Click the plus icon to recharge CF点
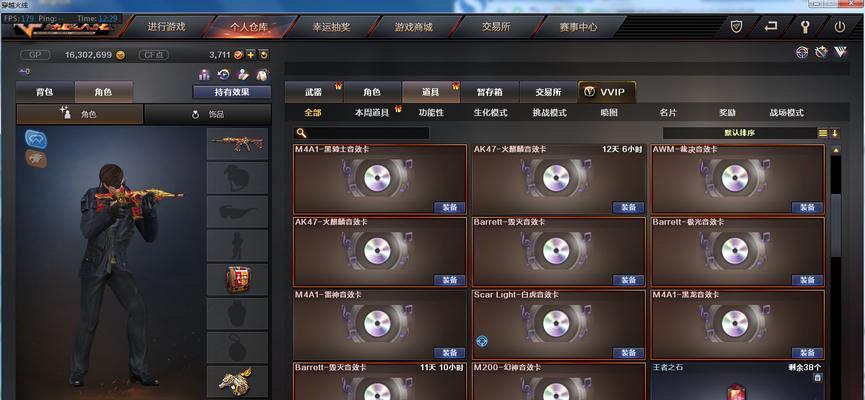Viewport: 865px width, 400px height. (x=250, y=55)
